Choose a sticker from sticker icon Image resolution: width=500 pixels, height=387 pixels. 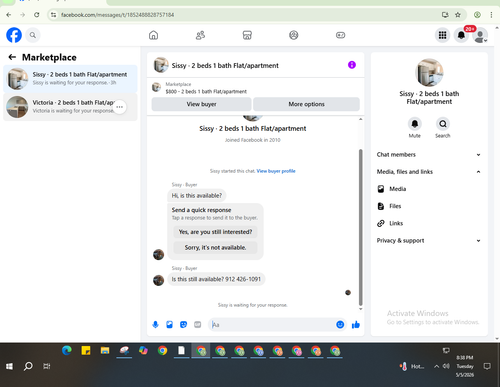point(183,325)
